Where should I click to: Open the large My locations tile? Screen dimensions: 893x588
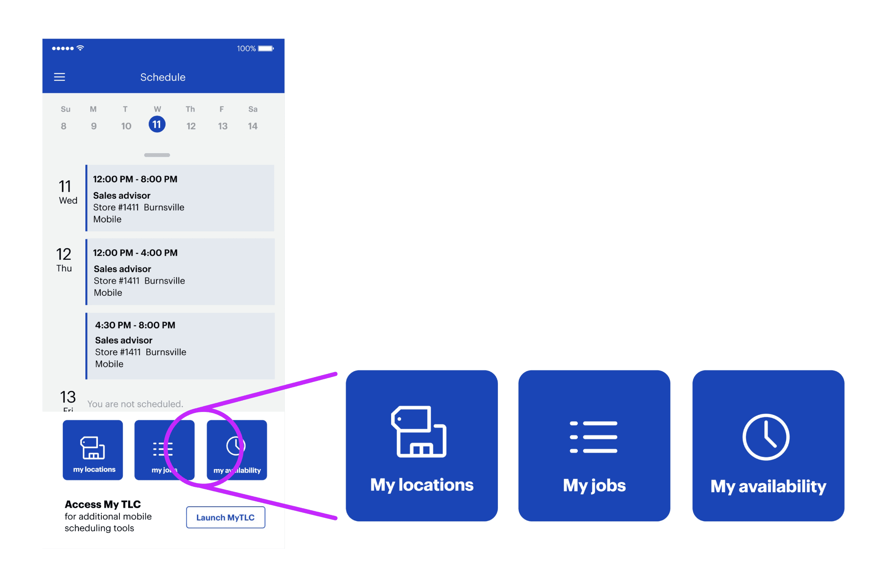421,446
